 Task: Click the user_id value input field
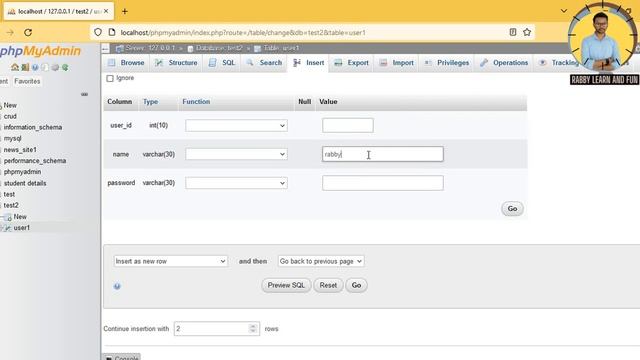tap(348, 125)
